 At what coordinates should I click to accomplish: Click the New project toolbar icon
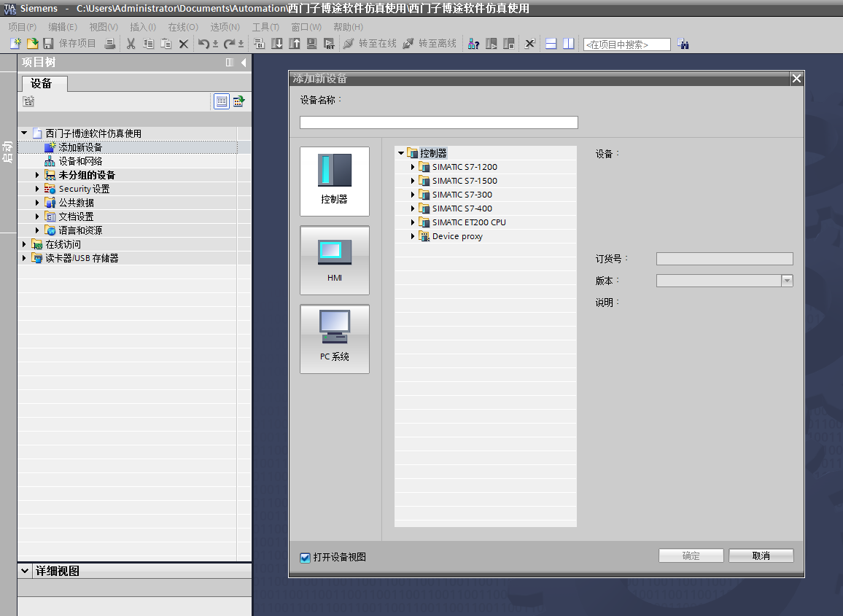coord(15,44)
